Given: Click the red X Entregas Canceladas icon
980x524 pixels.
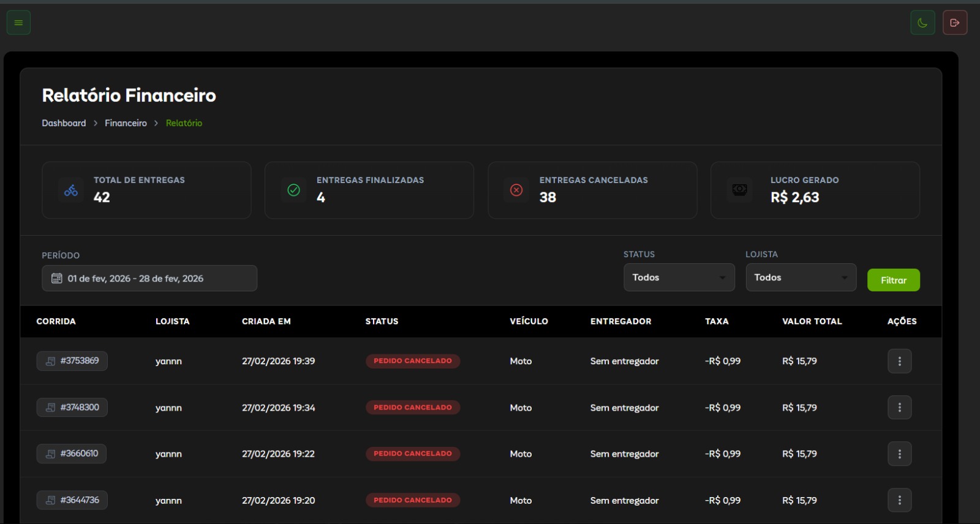Looking at the screenshot, I should 516,190.
